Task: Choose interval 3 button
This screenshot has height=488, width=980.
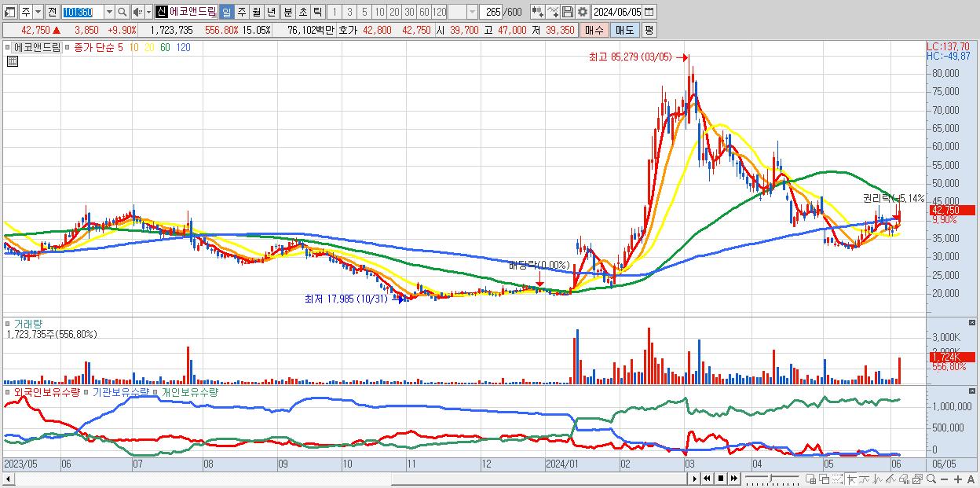Action: pyautogui.click(x=349, y=12)
